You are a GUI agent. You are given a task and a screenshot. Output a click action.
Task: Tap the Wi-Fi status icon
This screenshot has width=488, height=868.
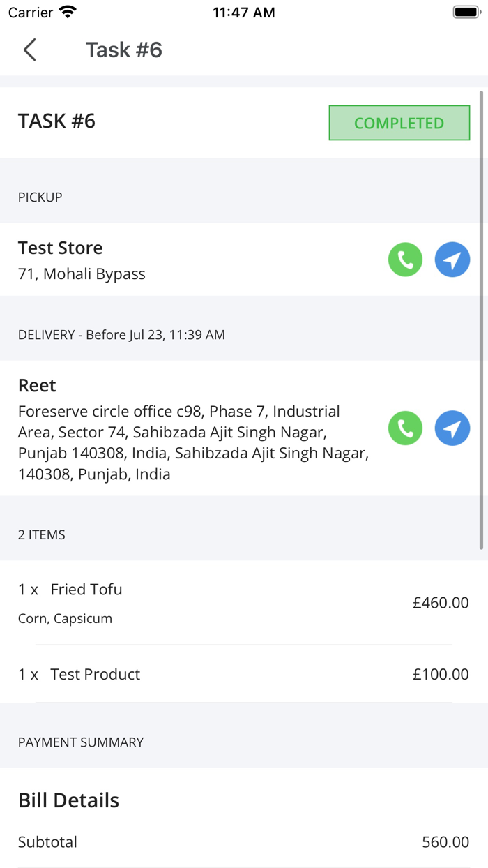(x=68, y=13)
